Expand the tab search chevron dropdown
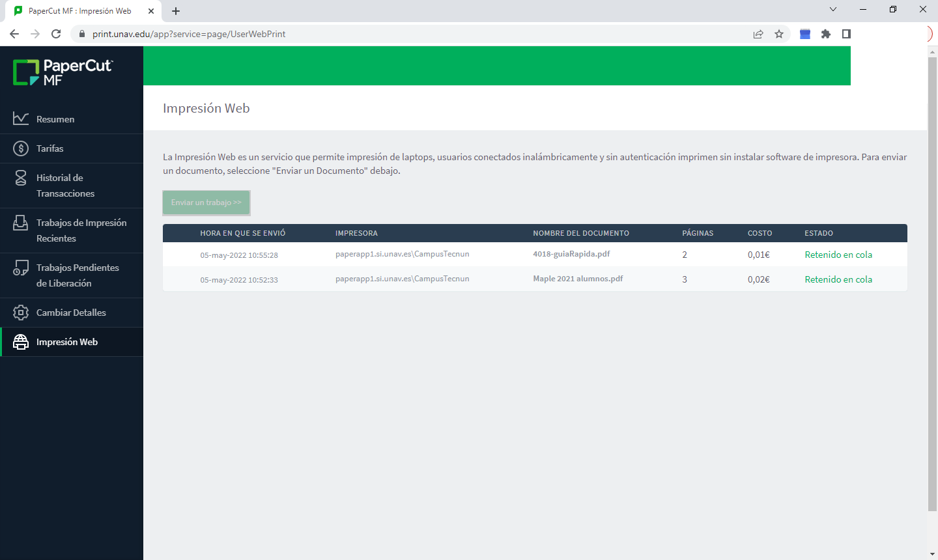This screenshot has width=938, height=560. [x=833, y=9]
